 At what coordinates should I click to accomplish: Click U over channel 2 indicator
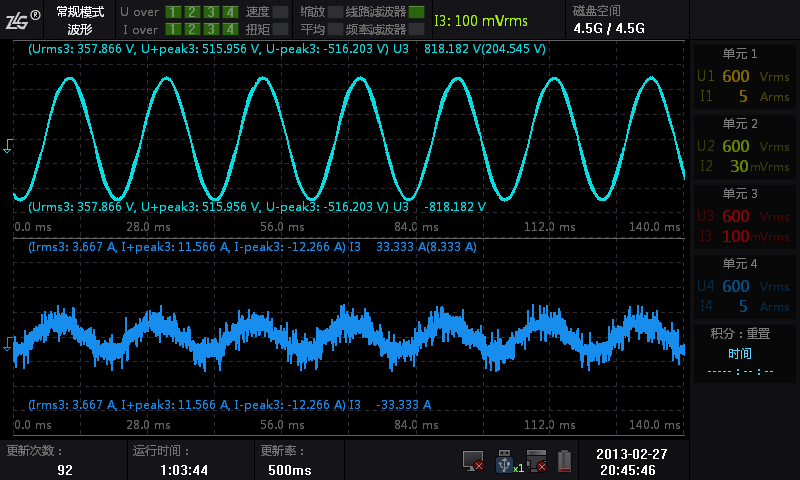[192, 12]
